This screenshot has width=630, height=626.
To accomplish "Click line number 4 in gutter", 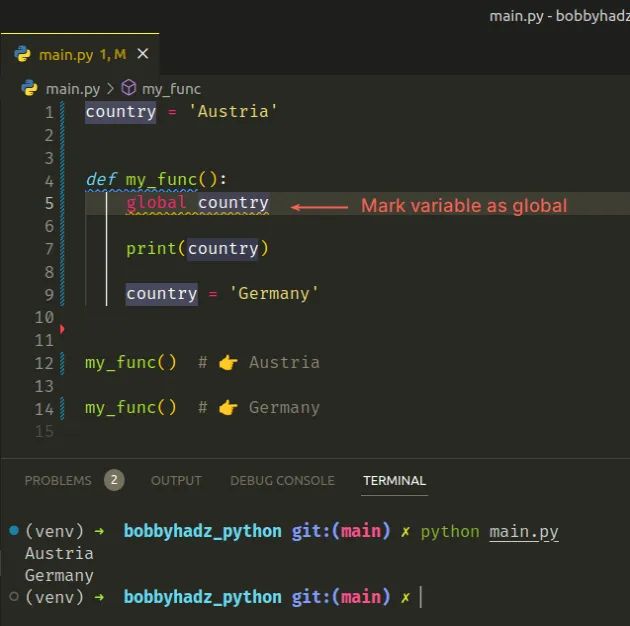I will coord(49,181).
